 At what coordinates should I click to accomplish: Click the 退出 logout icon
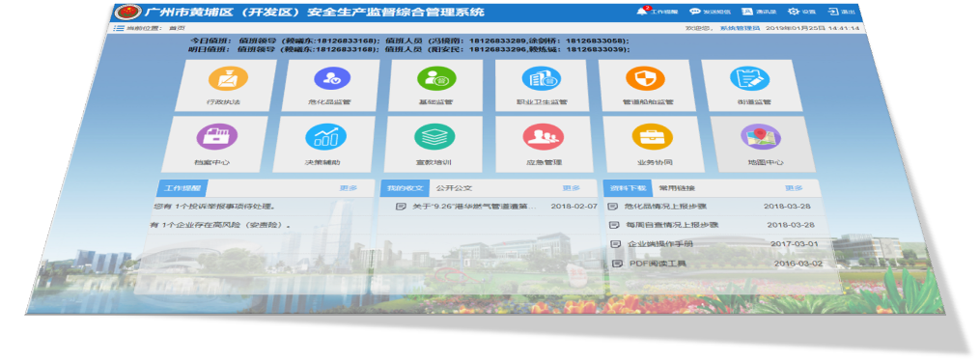[x=834, y=12]
